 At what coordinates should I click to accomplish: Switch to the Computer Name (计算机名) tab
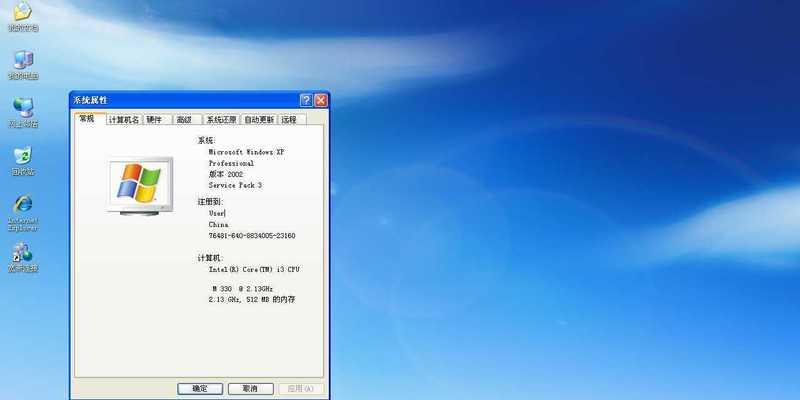[x=124, y=120]
